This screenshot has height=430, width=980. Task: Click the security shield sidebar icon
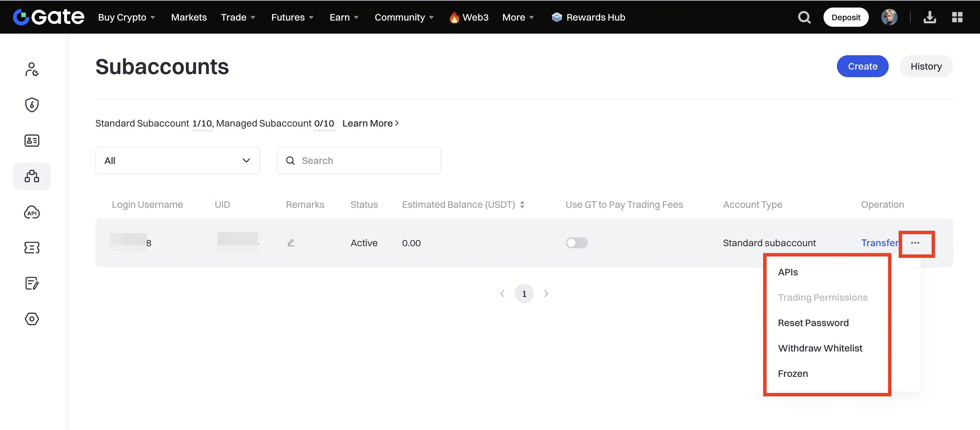pos(32,105)
